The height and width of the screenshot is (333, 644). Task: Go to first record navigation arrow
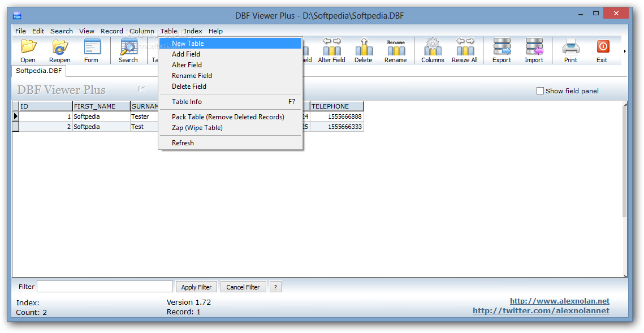point(142,89)
